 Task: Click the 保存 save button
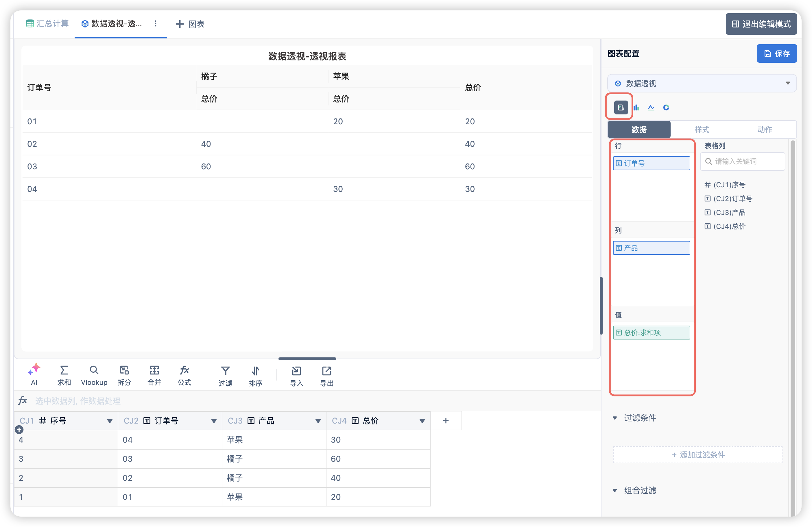click(x=776, y=53)
